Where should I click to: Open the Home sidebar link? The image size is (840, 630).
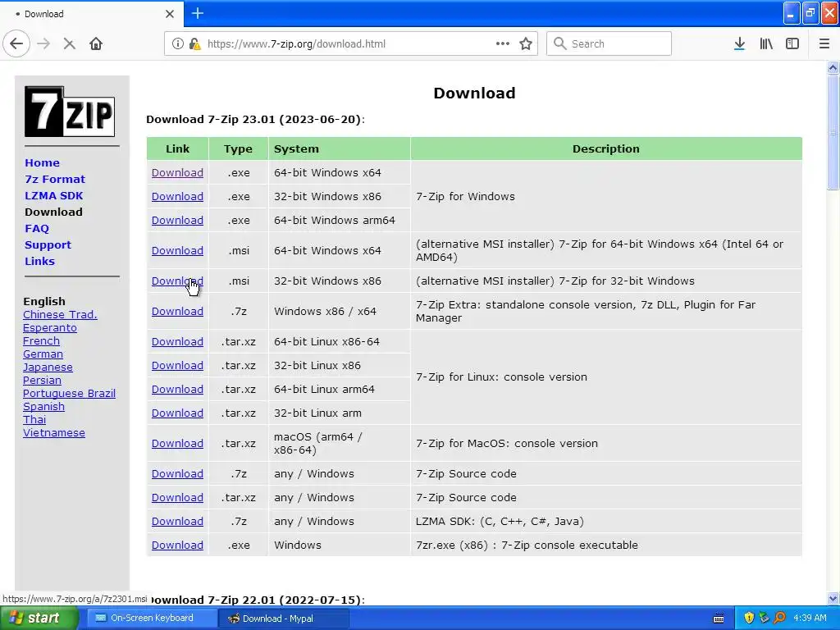pos(42,163)
